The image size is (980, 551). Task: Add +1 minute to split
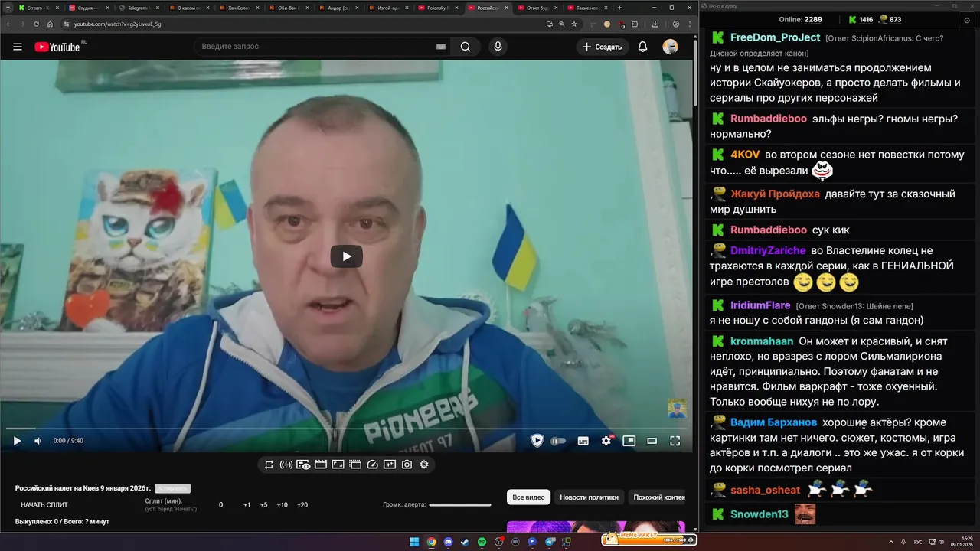247,505
